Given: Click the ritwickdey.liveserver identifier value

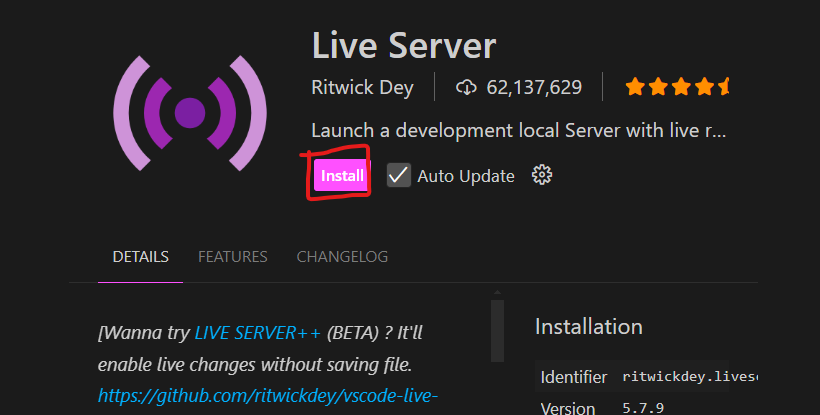Looking at the screenshot, I should pyautogui.click(x=690, y=377).
